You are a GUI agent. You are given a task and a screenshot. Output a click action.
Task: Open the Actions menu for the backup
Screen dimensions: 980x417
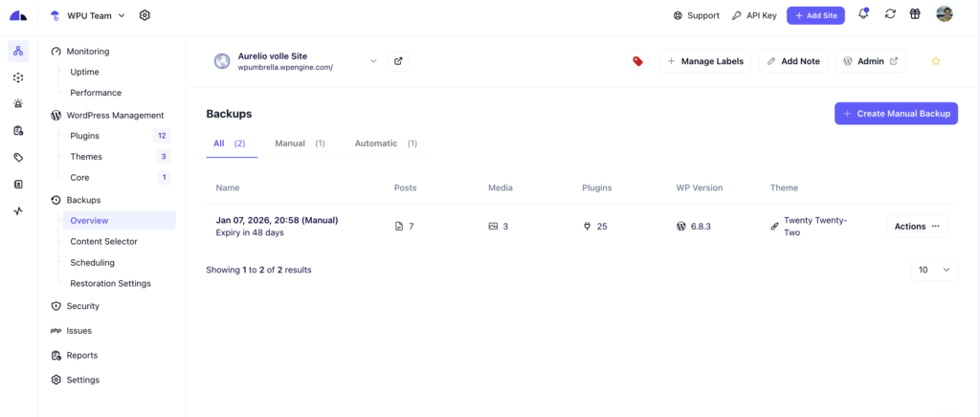916,227
